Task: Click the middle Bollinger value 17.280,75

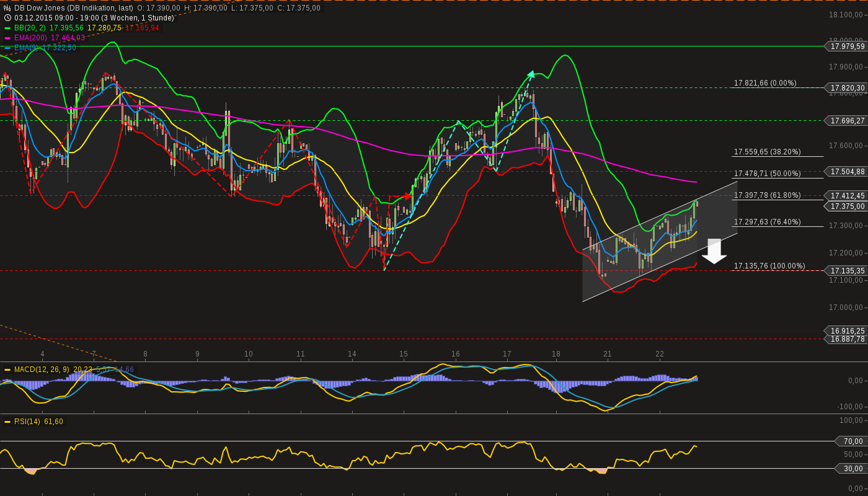Action: [105, 28]
